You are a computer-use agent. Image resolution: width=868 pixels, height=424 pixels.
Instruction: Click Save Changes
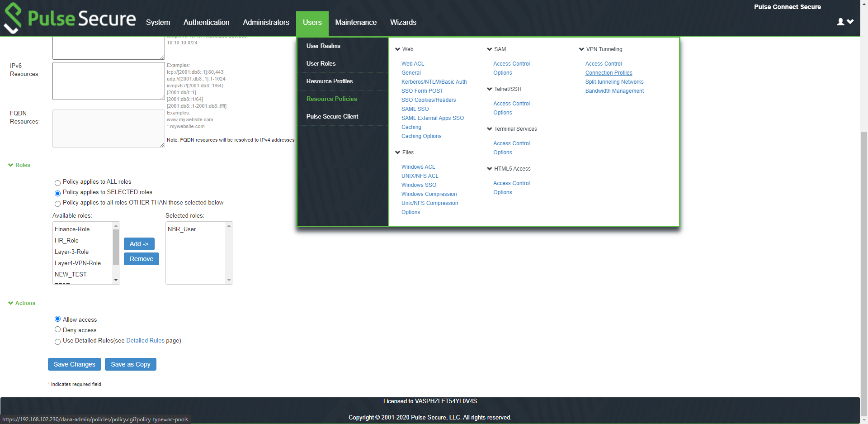point(75,364)
